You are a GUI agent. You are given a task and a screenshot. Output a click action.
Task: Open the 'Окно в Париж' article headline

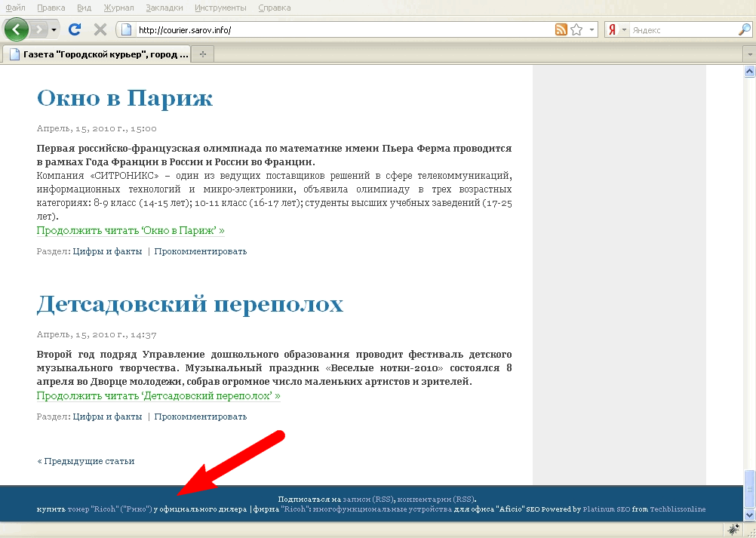(124, 98)
